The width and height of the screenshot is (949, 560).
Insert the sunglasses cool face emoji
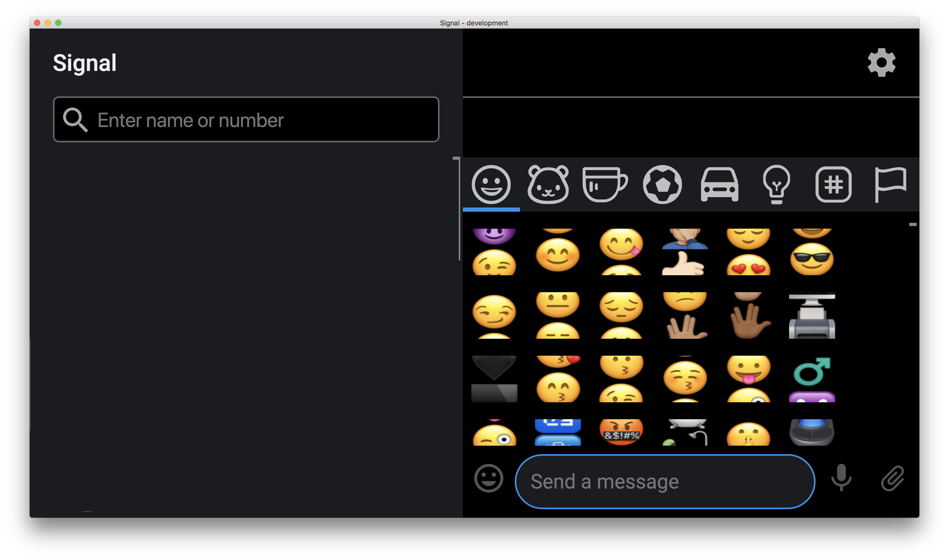coord(812,259)
